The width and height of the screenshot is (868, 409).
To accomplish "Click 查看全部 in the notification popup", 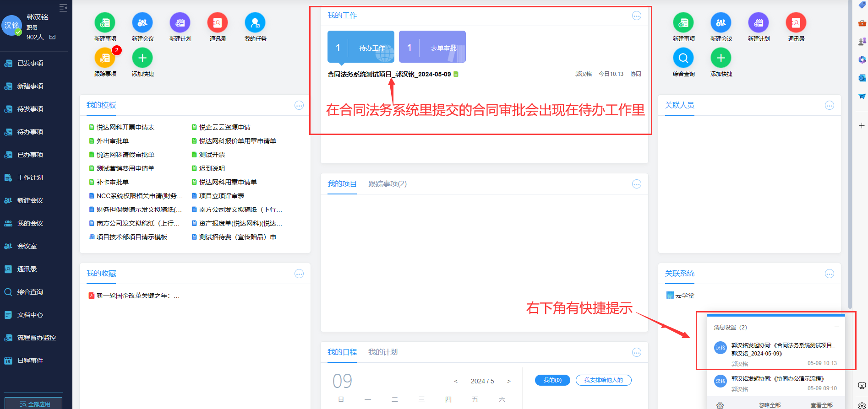I will click(x=821, y=405).
